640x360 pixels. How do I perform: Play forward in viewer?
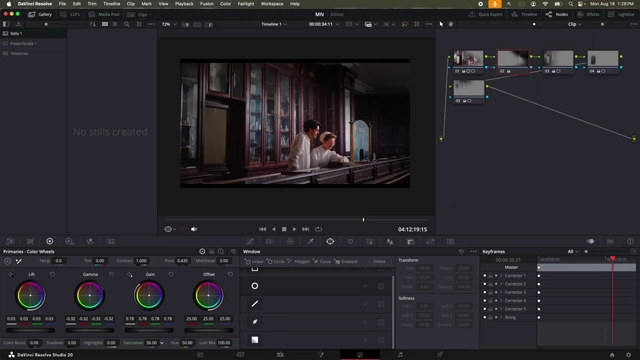pos(294,229)
